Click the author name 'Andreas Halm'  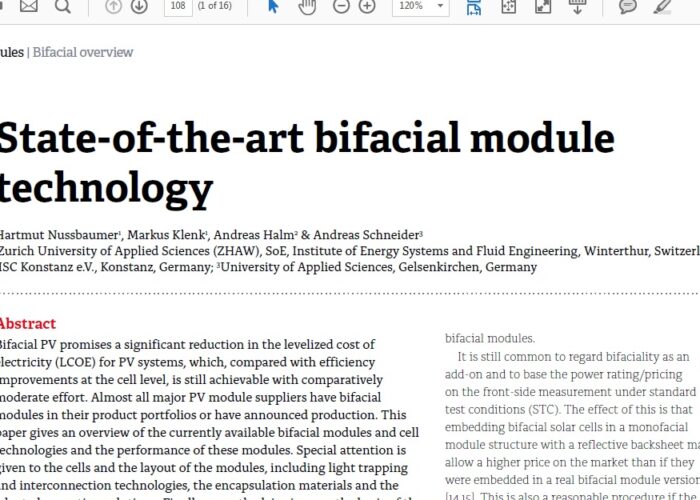253,235
